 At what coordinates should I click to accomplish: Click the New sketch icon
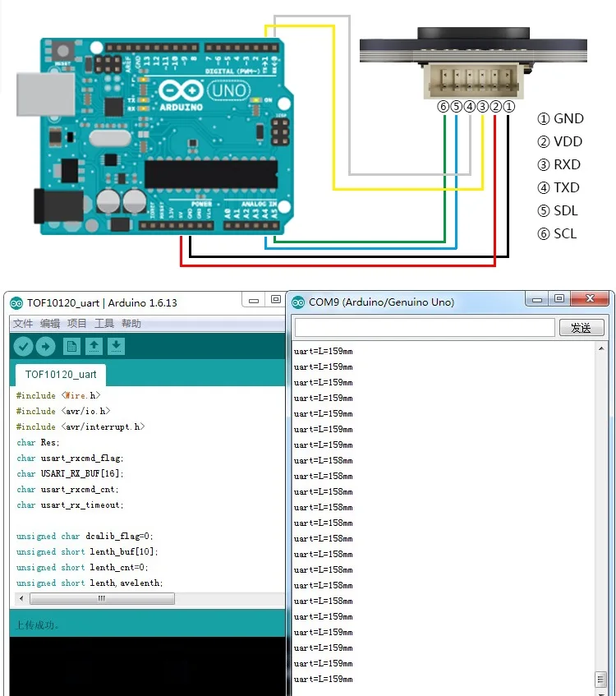[71, 346]
